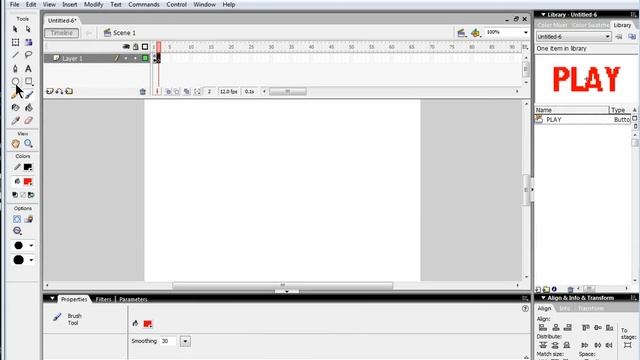Open the red fill color swatch in Tools

click(28, 182)
